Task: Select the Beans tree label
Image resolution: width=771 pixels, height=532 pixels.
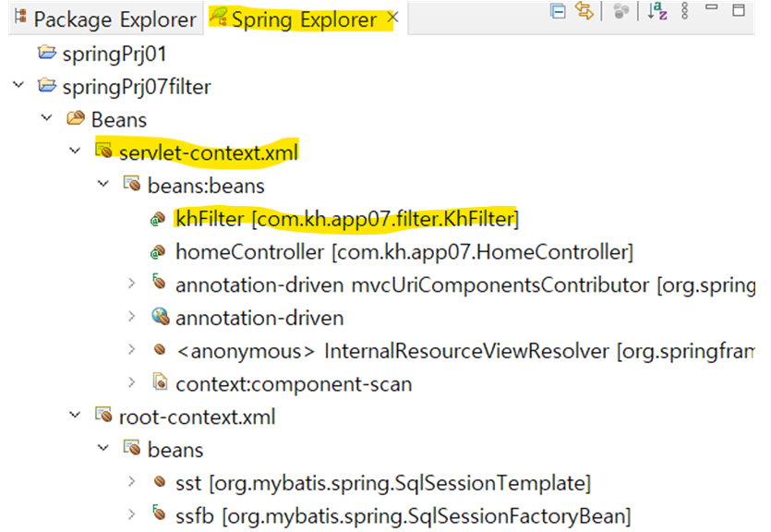Action: pos(119,120)
